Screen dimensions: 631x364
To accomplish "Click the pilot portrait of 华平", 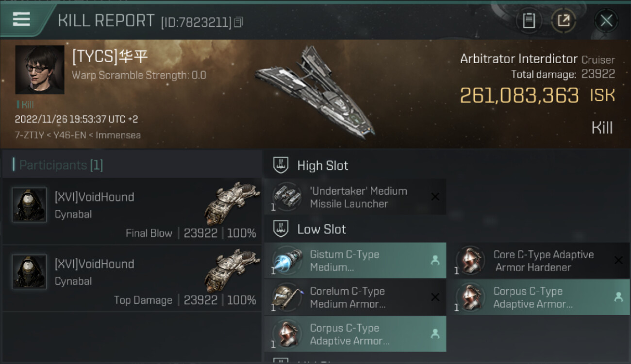I will tap(40, 70).
